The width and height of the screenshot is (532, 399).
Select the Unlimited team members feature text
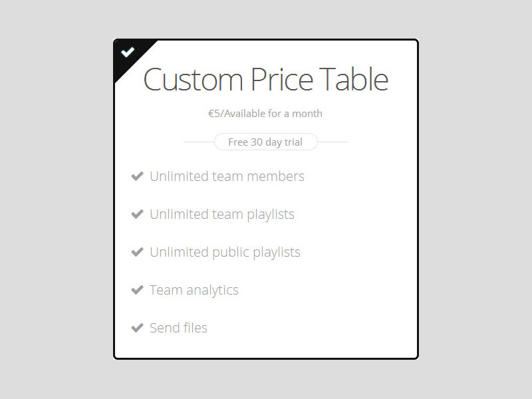[x=227, y=176]
